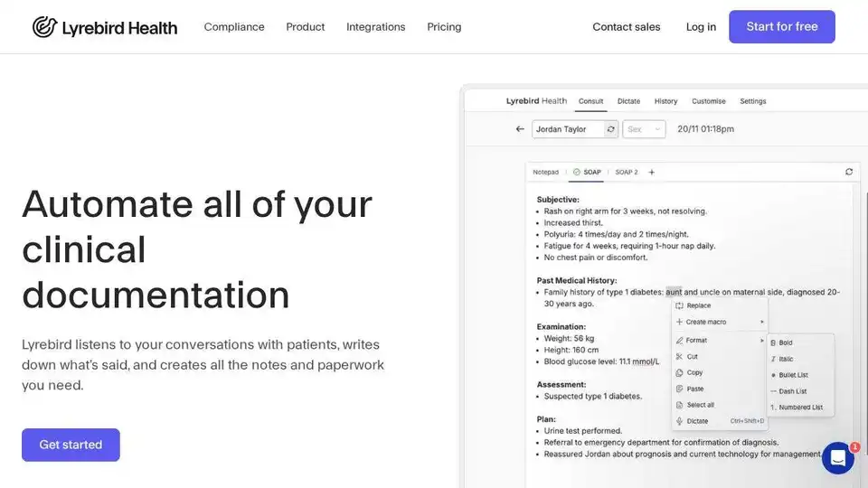Expand the Create macro submenu
Image resolution: width=868 pixels, height=488 pixels.
(x=719, y=322)
